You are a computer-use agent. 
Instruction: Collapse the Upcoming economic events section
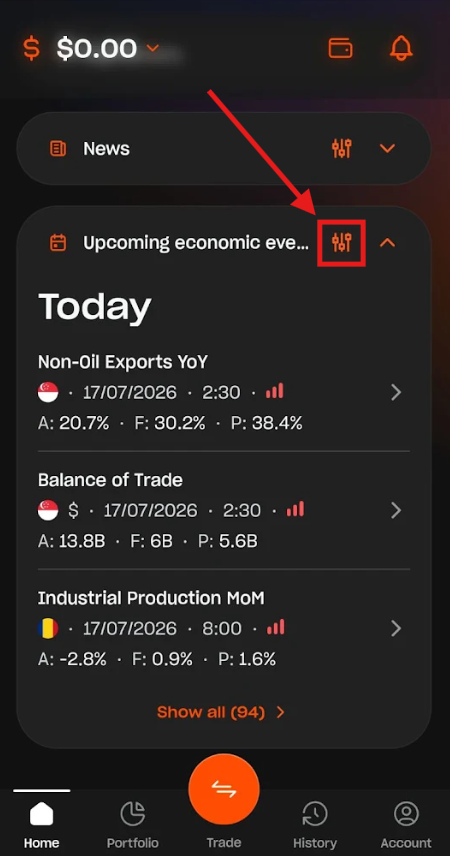point(387,242)
